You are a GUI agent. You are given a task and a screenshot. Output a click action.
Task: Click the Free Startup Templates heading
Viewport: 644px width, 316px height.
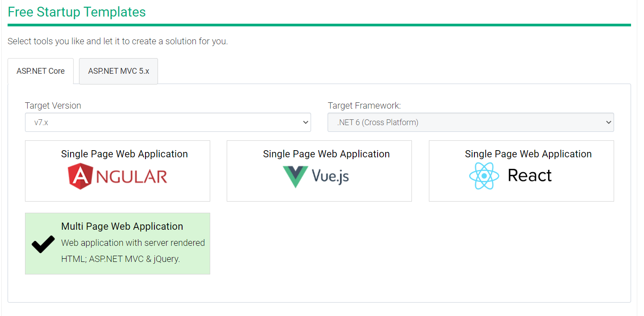tap(77, 12)
